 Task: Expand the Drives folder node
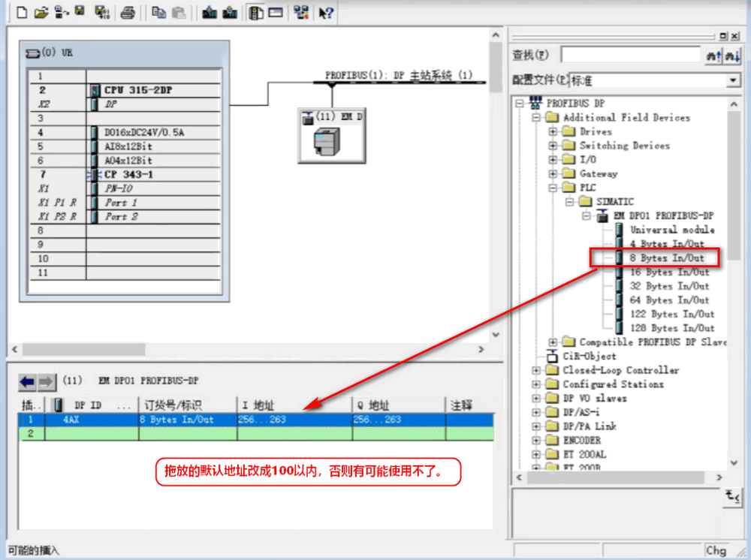click(553, 132)
